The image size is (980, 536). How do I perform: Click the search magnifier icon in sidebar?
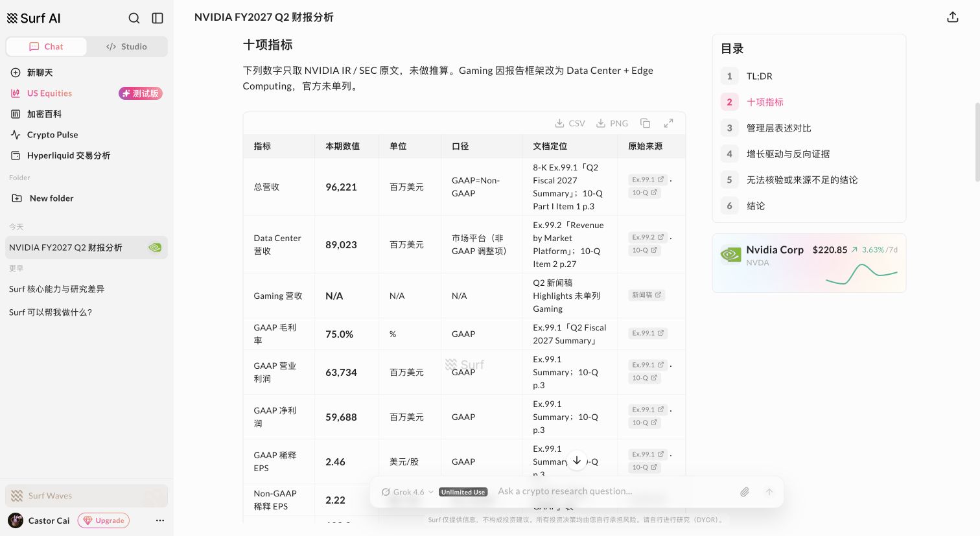click(134, 18)
